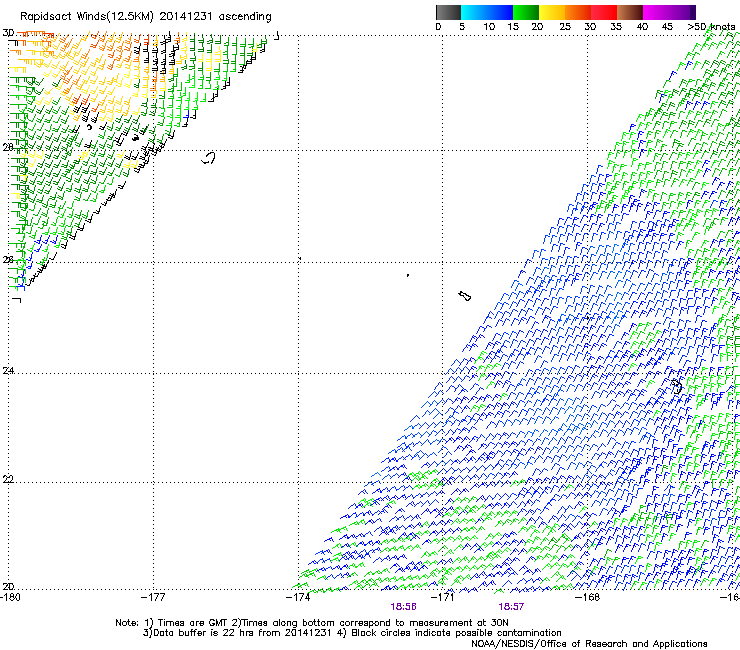Select the longitude label '-168'
This screenshot has width=740, height=650.
[x=588, y=598]
